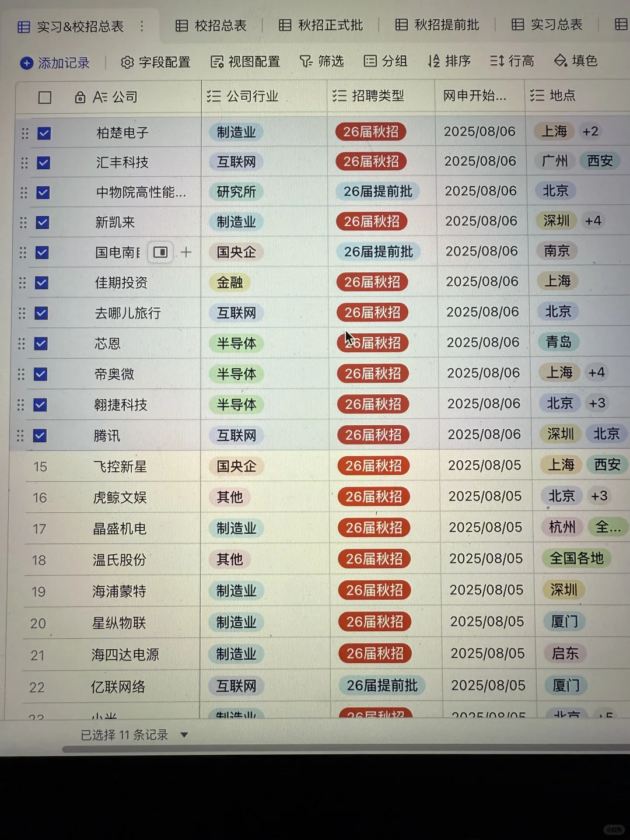Click the 添加记录 button
Image resolution: width=630 pixels, height=840 pixels.
point(55,63)
